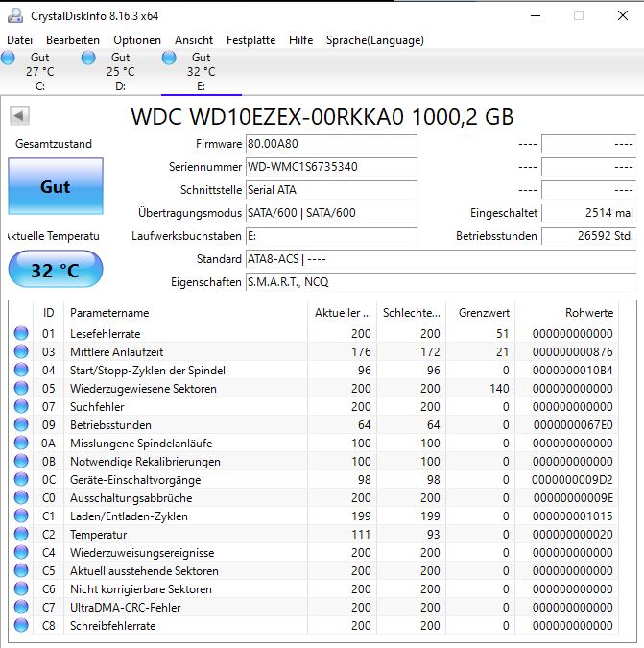Image resolution: width=644 pixels, height=648 pixels.
Task: Click status orb of Ausschaltungsabbrüche row
Action: pos(21,497)
